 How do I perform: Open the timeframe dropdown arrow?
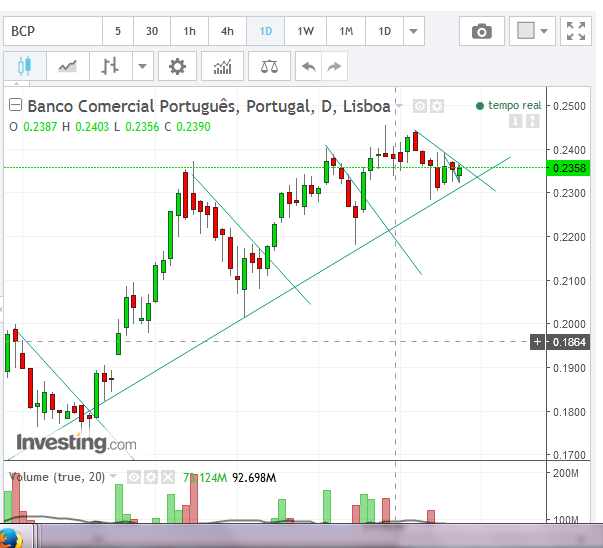coord(413,31)
